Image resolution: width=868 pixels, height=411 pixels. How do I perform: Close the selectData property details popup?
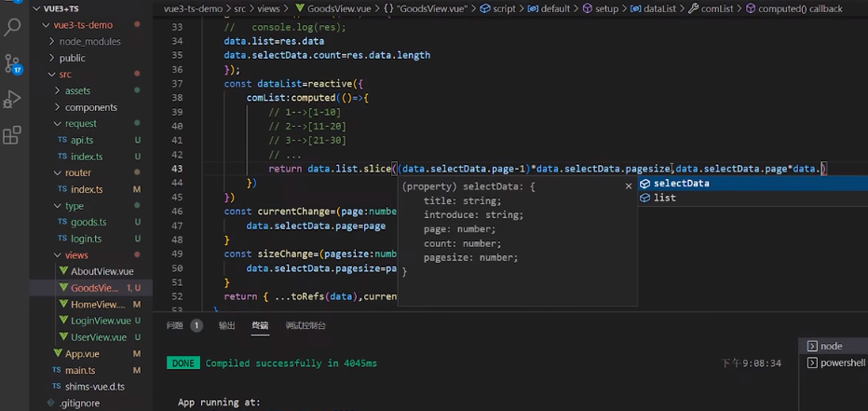coord(629,186)
